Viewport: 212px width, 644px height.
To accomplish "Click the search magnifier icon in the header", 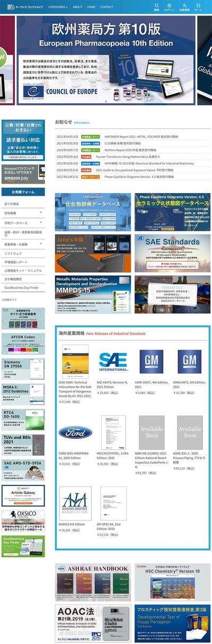I will tap(156, 6).
